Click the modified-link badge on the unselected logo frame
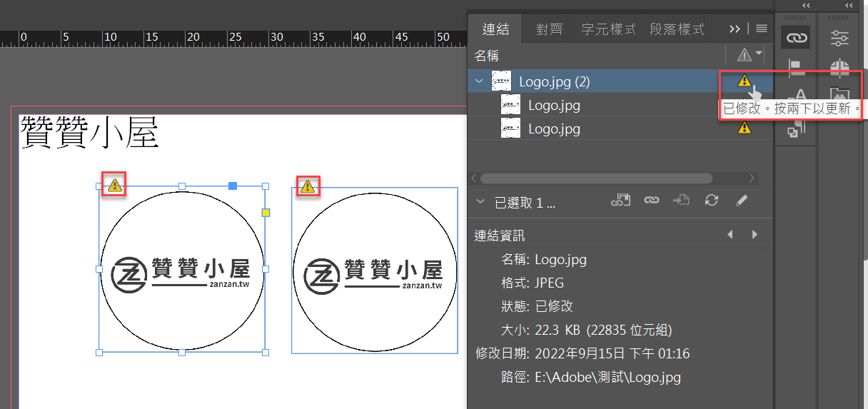 (307, 186)
